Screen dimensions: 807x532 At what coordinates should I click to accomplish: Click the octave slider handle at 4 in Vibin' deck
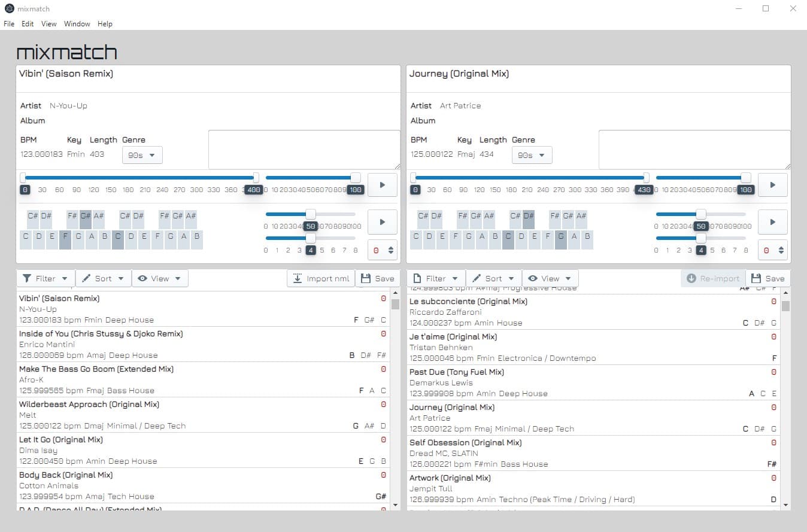[311, 238]
